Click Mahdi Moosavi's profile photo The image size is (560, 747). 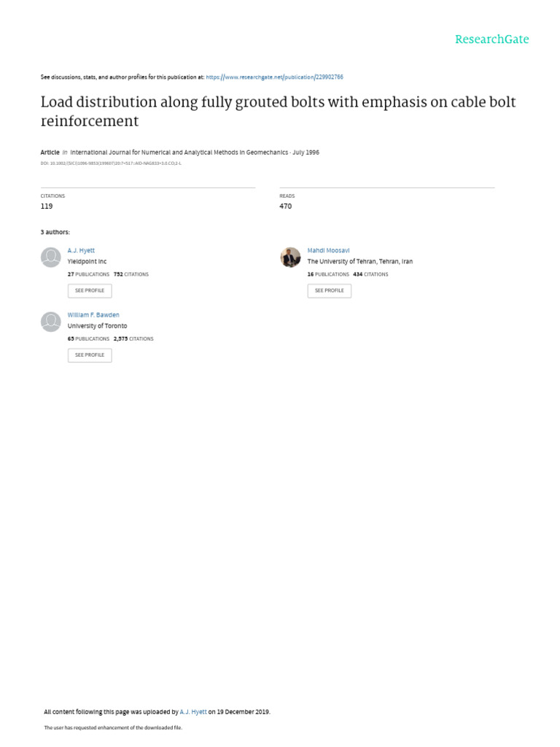(290, 258)
